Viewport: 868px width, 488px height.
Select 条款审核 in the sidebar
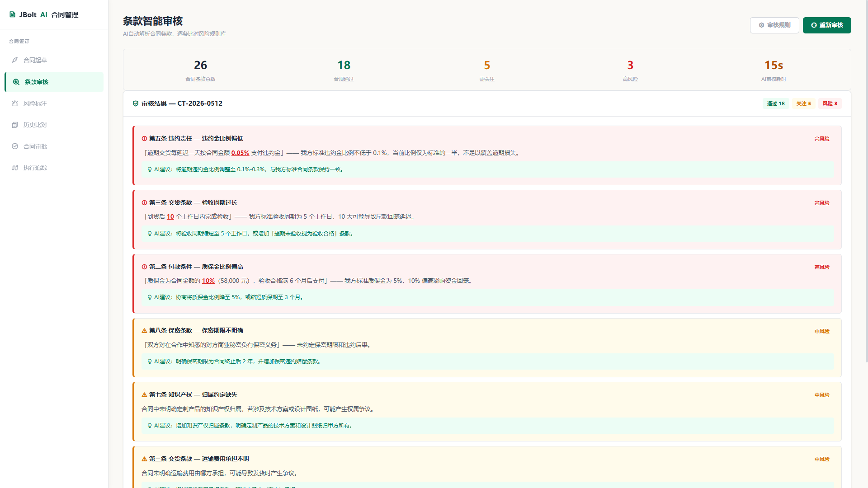54,82
